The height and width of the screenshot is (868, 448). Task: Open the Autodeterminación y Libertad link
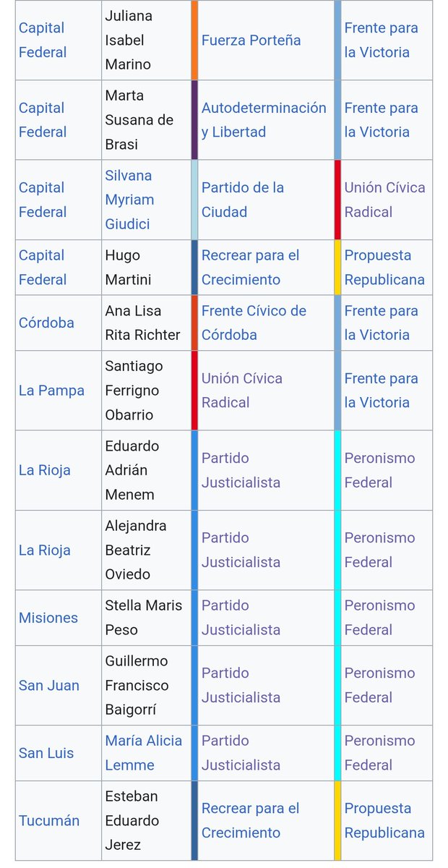pyautogui.click(x=264, y=120)
